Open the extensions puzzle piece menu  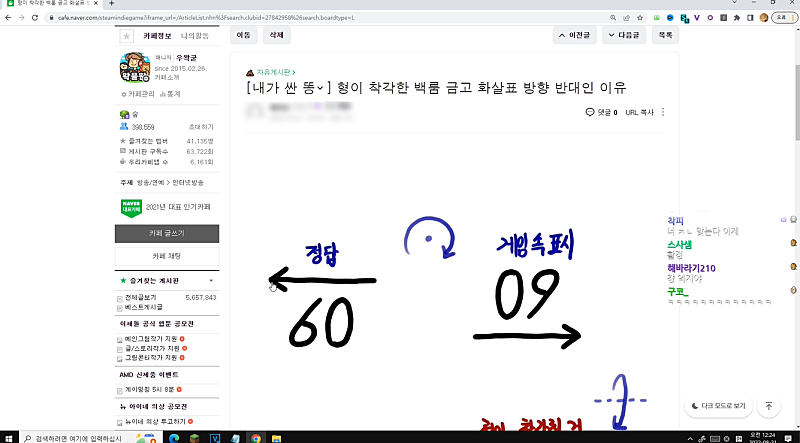click(737, 17)
